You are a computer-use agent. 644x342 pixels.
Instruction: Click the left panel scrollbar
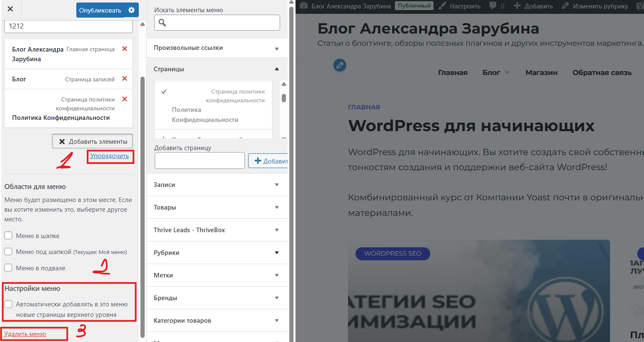click(x=143, y=207)
